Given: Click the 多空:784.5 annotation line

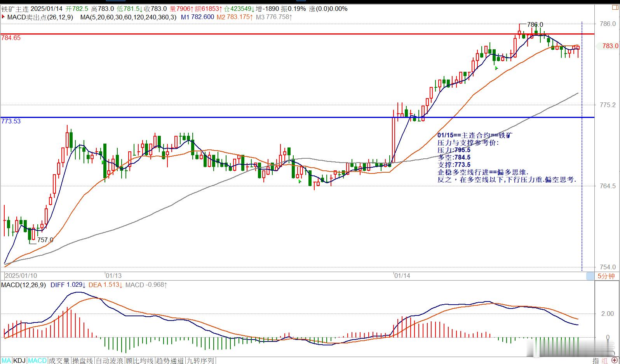Looking at the screenshot, I should pyautogui.click(x=454, y=157).
